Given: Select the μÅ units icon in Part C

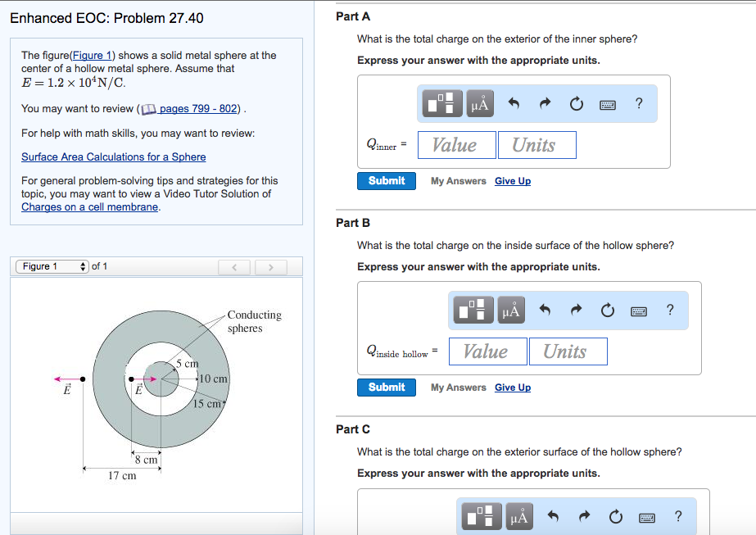Looking at the screenshot, I should 518,517.
